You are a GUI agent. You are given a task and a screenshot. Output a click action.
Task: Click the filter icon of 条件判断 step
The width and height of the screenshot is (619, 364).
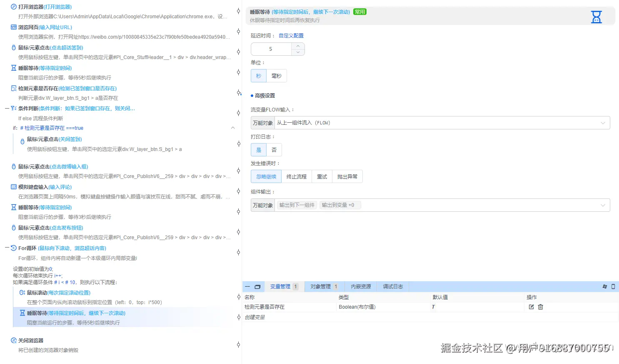14,109
